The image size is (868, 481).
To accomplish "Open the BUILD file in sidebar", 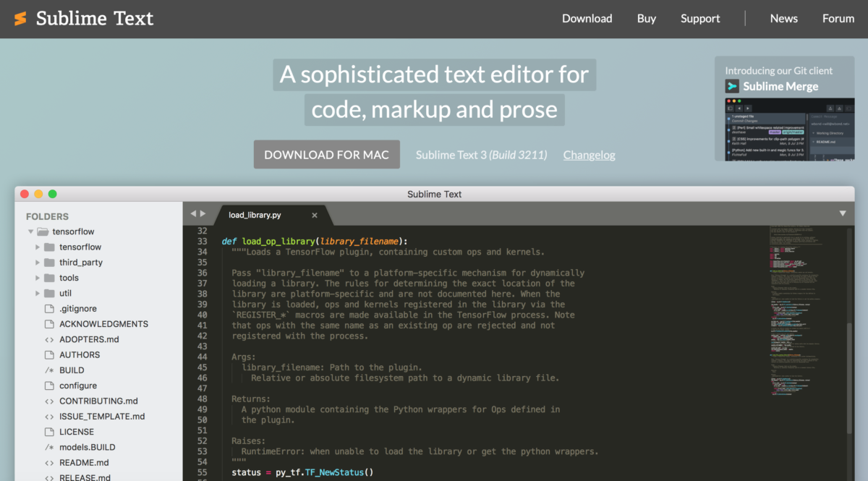I will 72,370.
